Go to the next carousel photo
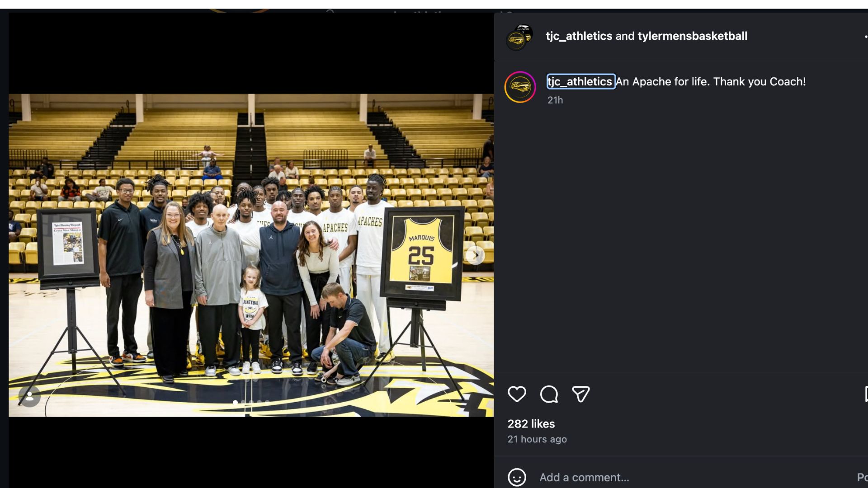Screen dimensions: 868x488 [475, 255]
